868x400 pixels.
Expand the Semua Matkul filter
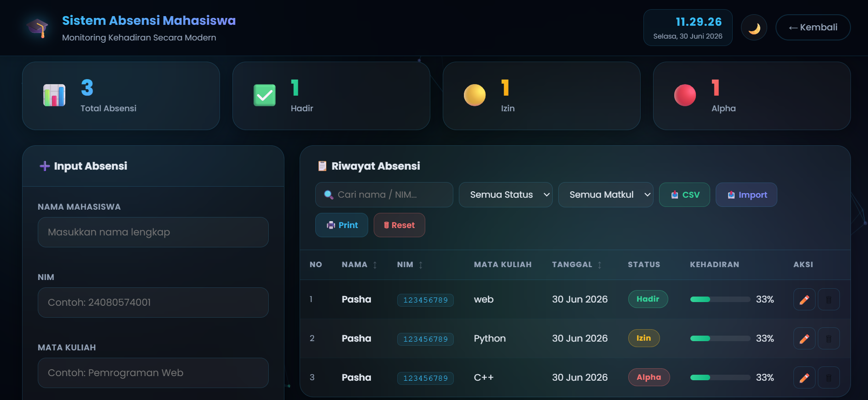(x=606, y=195)
